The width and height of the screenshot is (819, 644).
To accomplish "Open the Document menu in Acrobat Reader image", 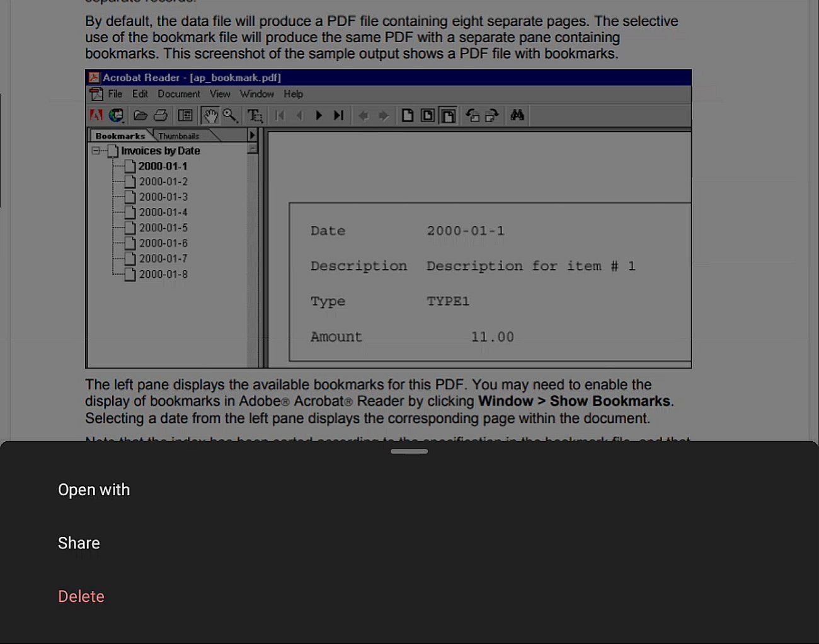I will 179,94.
